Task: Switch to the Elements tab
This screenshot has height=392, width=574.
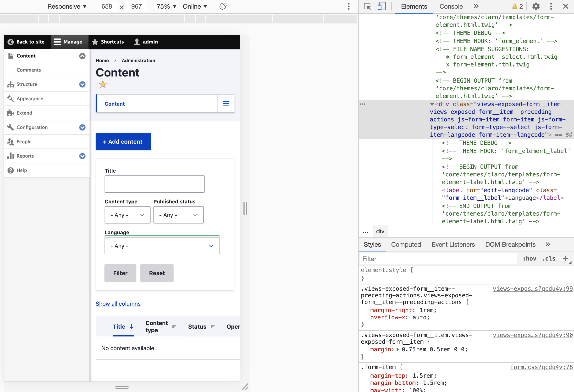Action: 414,6
